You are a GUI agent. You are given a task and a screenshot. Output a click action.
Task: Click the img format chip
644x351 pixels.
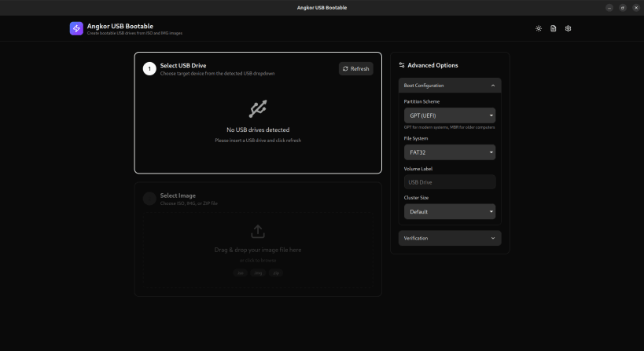click(258, 273)
